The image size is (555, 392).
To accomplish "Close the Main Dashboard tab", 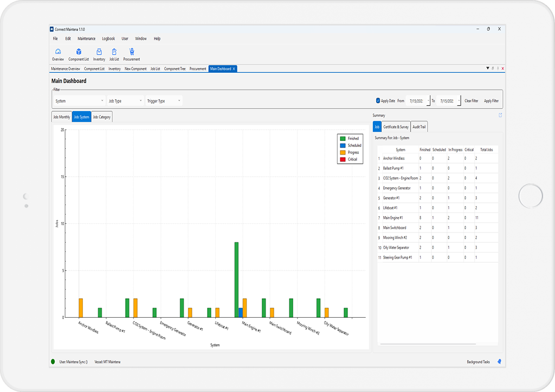I will point(234,69).
